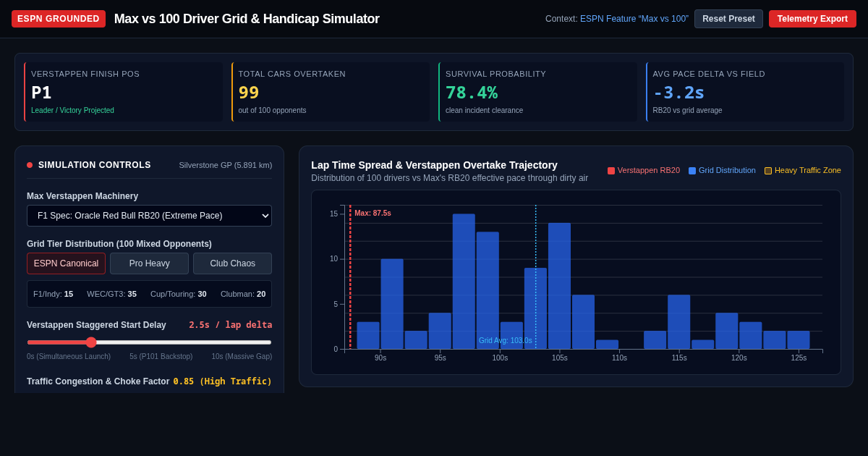Click the Silverstone GP (5.891 km) label
The width and height of the screenshot is (868, 456).
tap(226, 165)
